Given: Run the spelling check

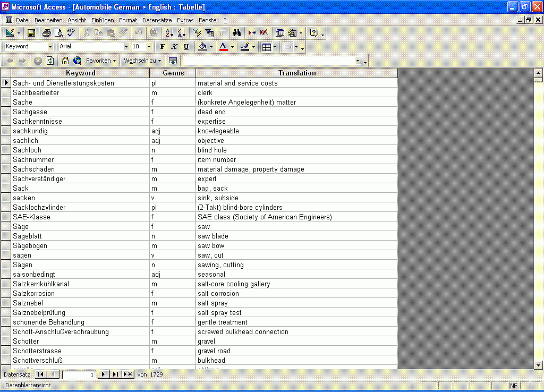Looking at the screenshot, I should (71, 33).
